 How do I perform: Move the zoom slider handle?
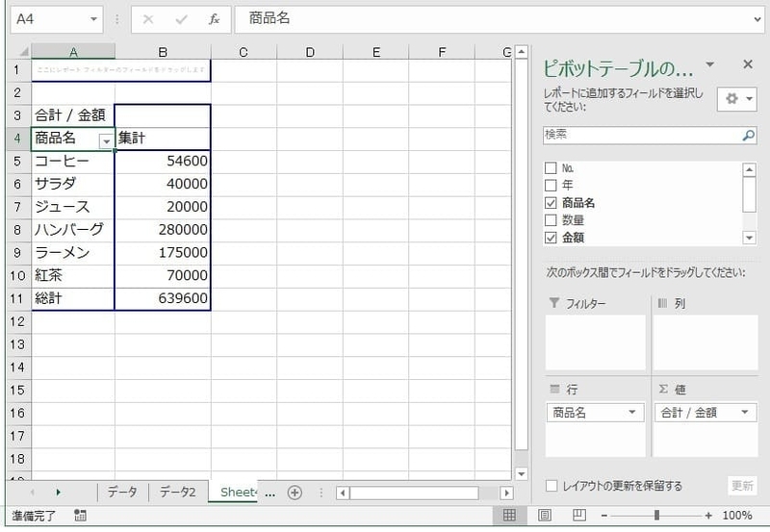[x=656, y=515]
